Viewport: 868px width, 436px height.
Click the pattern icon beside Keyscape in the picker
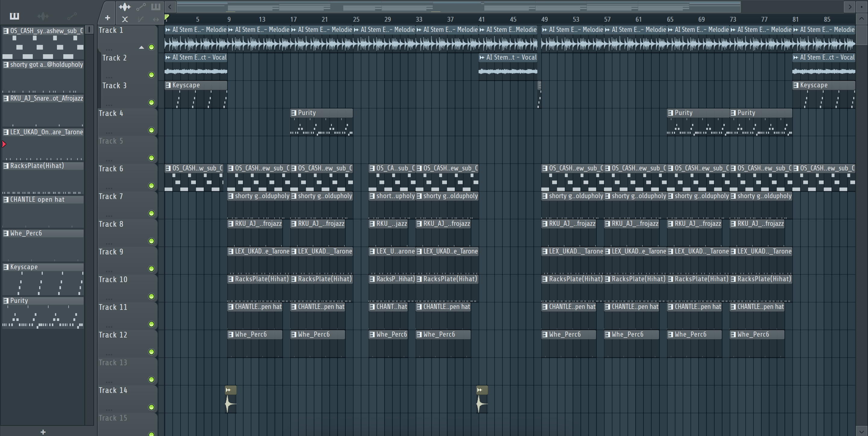(x=6, y=267)
